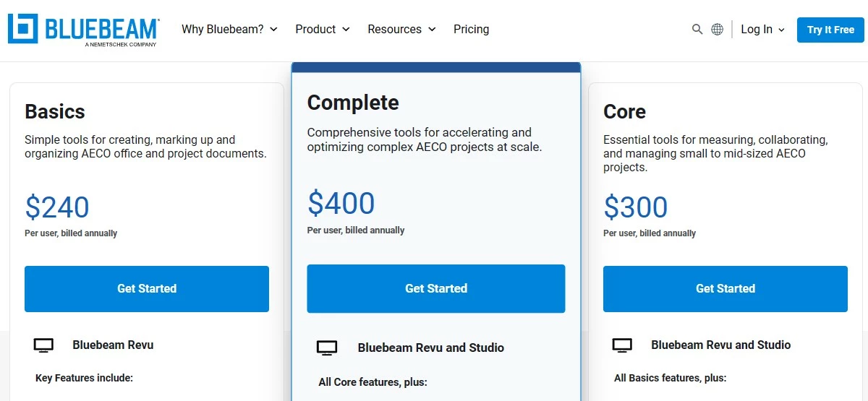
Task: Click the Basics plan heading
Action: coord(55,112)
